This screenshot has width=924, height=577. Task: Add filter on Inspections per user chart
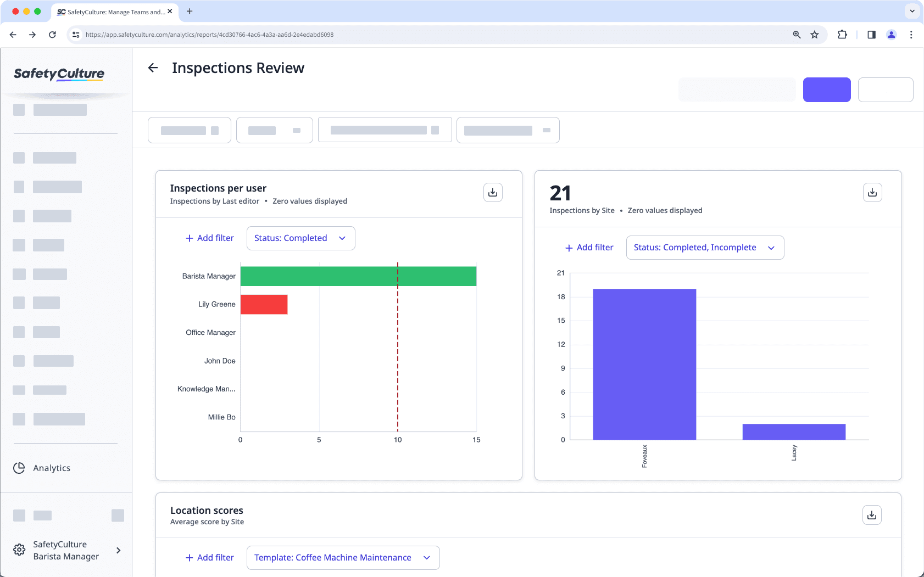click(209, 238)
